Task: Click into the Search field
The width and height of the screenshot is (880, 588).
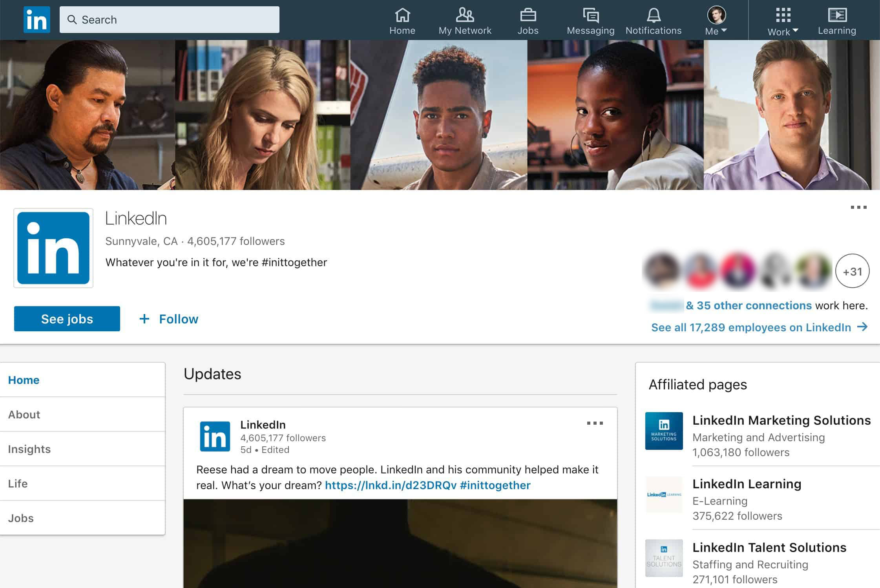Action: click(170, 20)
